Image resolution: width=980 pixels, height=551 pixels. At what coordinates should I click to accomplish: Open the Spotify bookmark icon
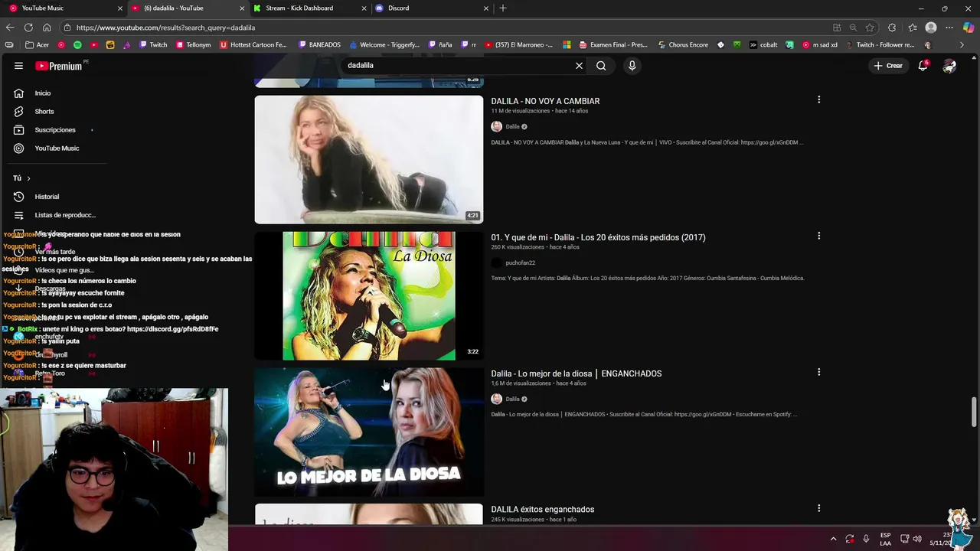77,45
